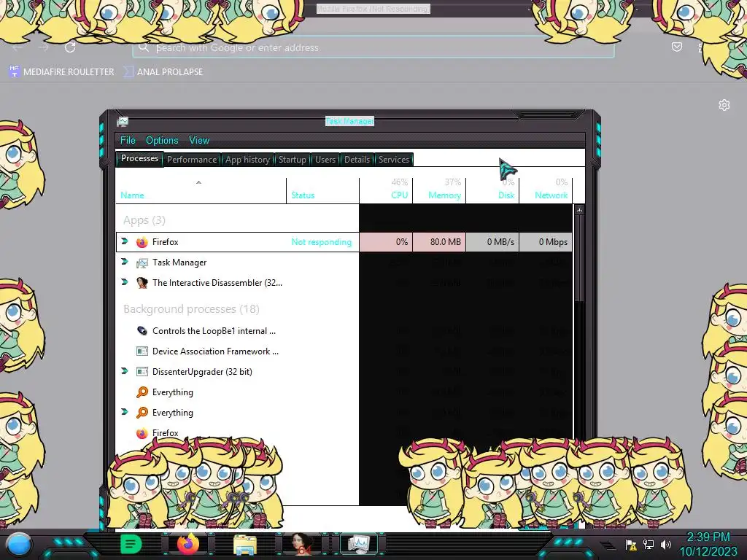This screenshot has height=560, width=747.
Task: Sort by the Memory column header
Action: coord(439,190)
